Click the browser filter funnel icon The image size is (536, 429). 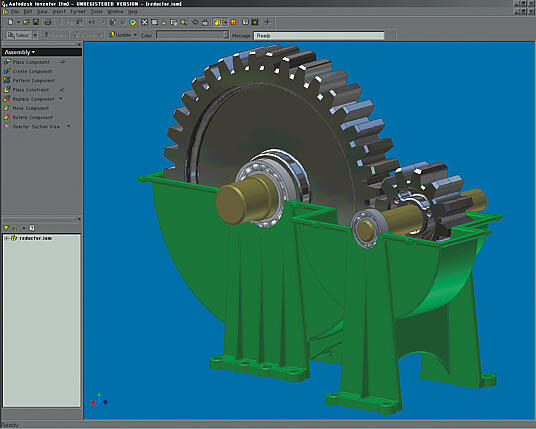click(6, 228)
